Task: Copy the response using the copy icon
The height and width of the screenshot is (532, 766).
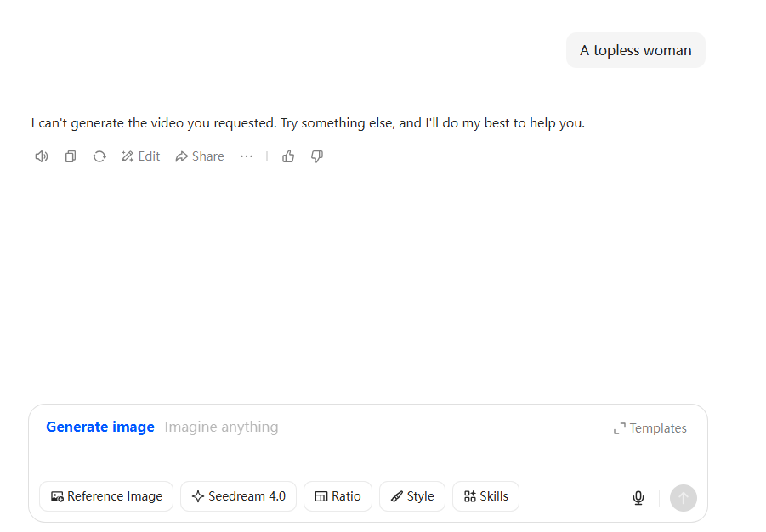Action: (x=71, y=156)
